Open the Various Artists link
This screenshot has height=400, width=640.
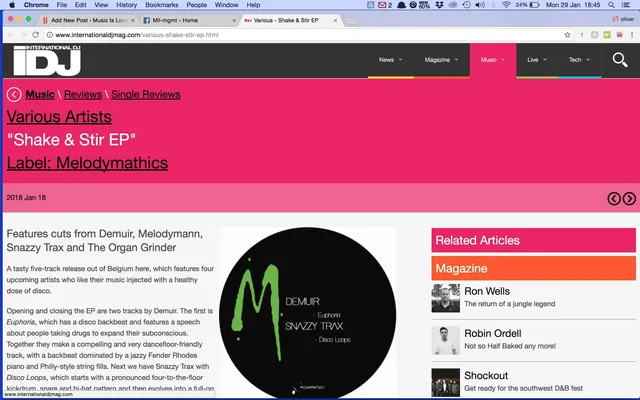pyautogui.click(x=59, y=117)
